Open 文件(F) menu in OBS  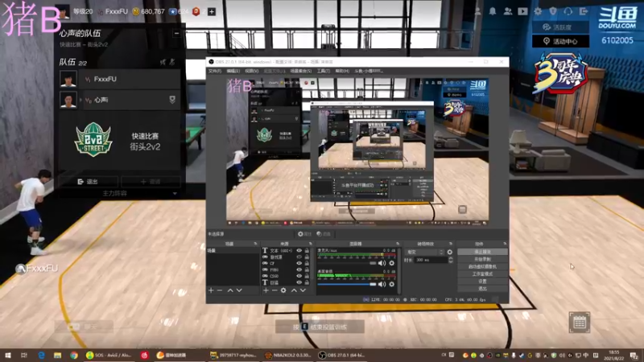[215, 71]
